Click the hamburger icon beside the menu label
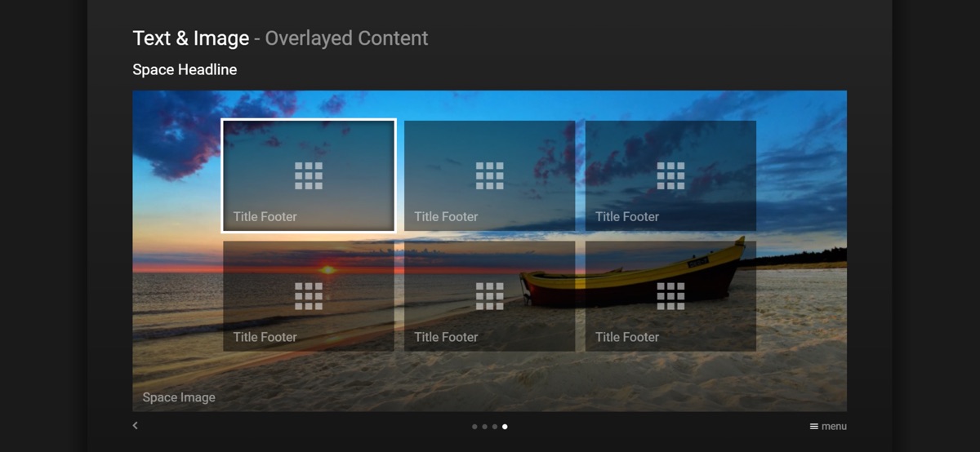The image size is (980, 452). (x=813, y=427)
